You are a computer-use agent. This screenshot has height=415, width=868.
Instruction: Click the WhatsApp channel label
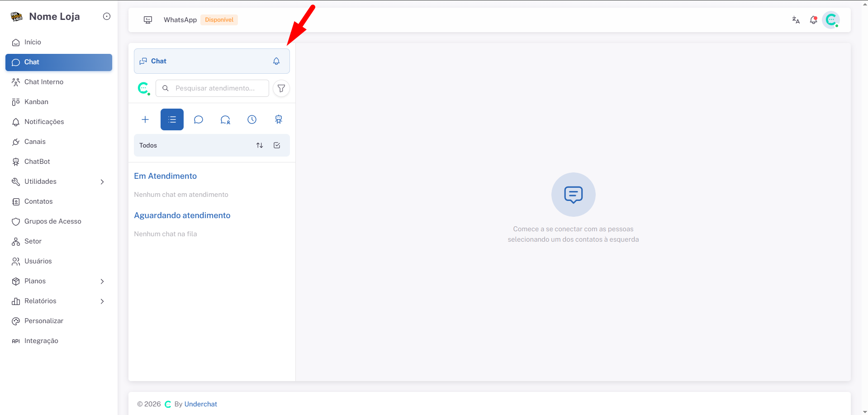point(180,20)
